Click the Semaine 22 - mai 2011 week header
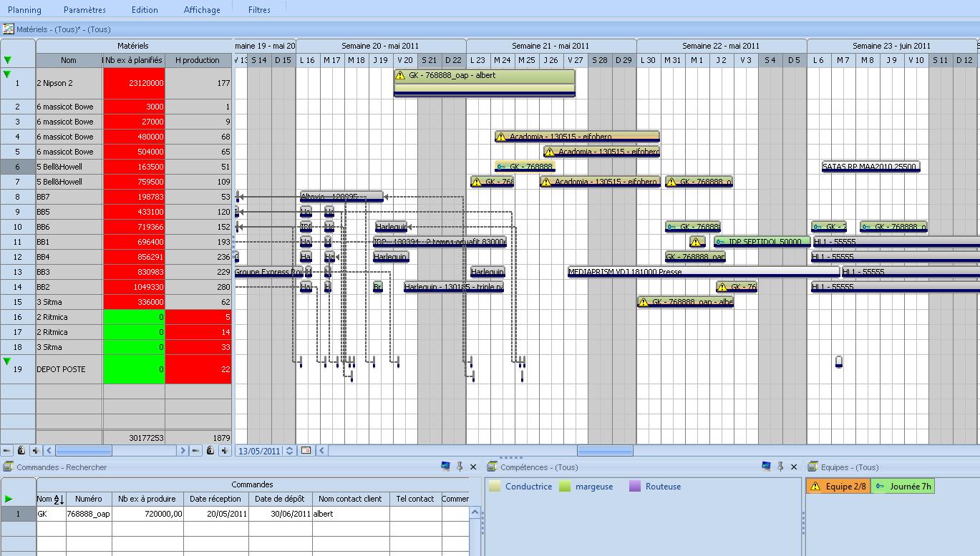 click(721, 46)
